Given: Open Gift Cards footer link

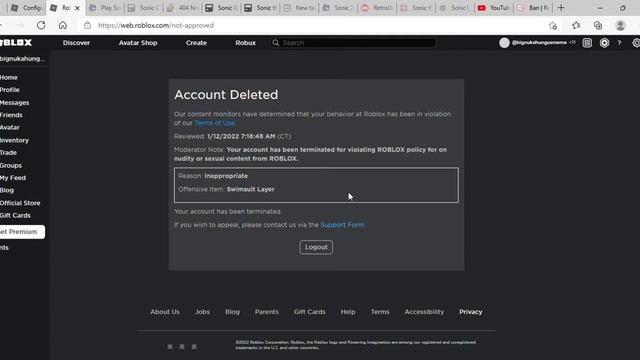Looking at the screenshot, I should pos(309,311).
